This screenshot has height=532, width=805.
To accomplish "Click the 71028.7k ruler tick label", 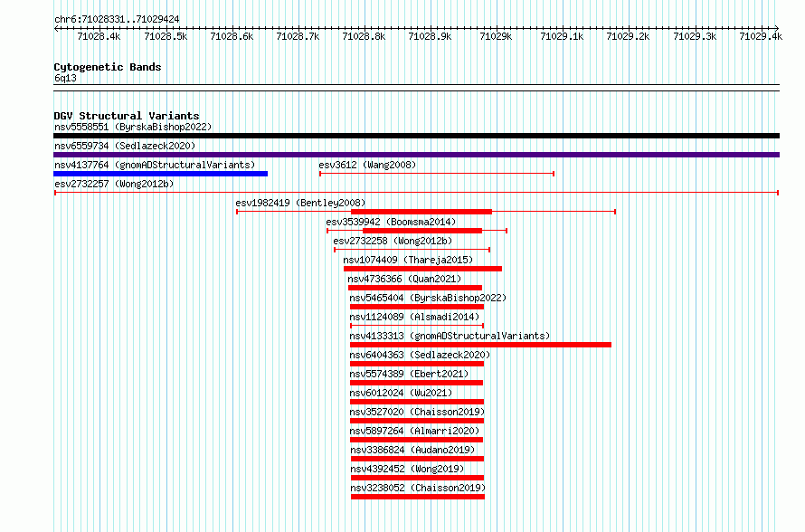I will (298, 36).
